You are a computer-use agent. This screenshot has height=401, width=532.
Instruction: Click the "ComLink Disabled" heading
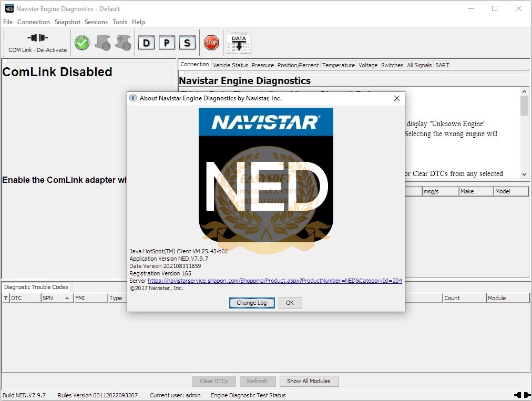click(x=57, y=72)
